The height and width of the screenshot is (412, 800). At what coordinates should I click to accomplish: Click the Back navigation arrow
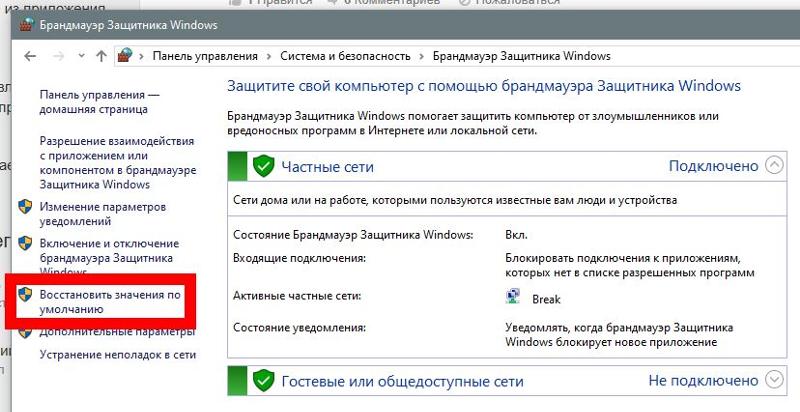(30, 56)
